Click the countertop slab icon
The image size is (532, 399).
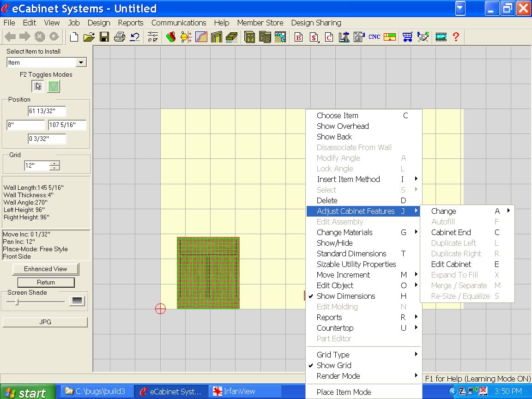click(231, 36)
